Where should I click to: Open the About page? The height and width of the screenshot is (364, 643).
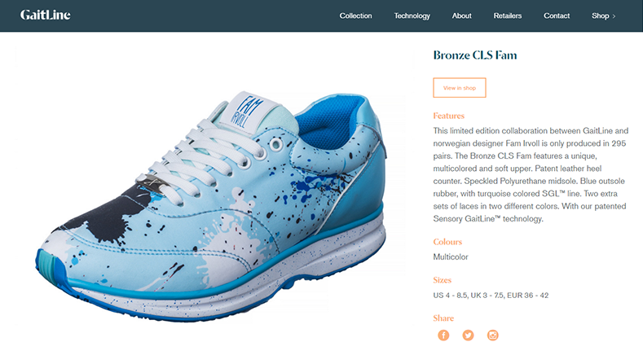pos(462,15)
